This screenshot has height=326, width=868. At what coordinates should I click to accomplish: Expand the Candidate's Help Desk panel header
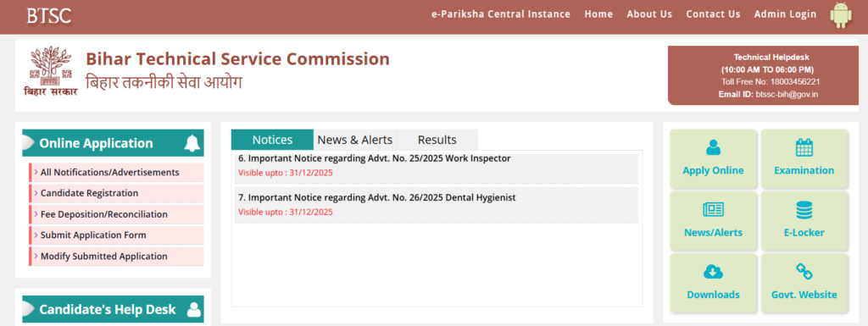click(113, 309)
